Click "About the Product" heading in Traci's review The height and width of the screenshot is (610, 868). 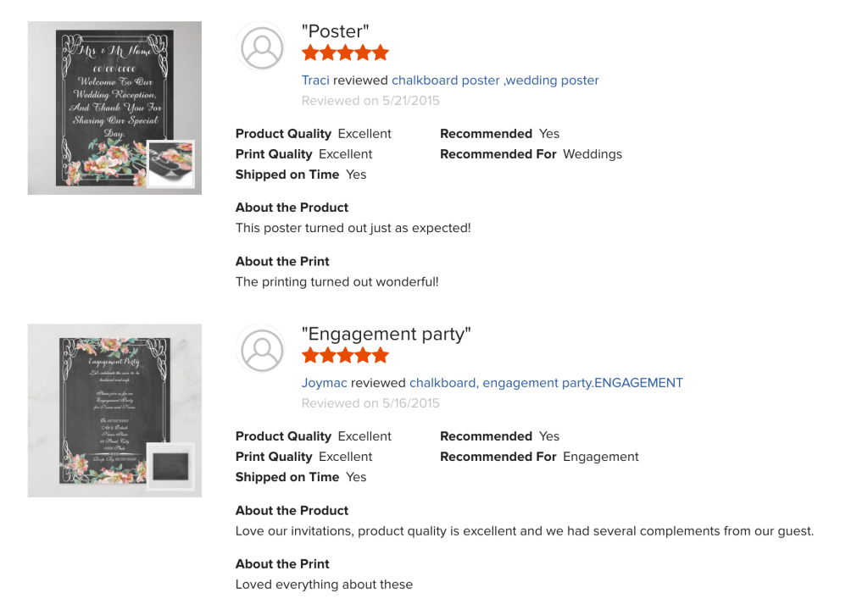pos(292,208)
